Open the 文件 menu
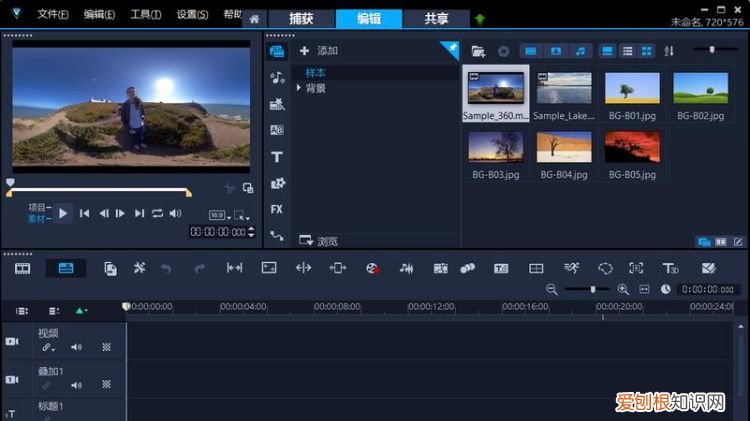This screenshot has height=421, width=750. (x=52, y=15)
